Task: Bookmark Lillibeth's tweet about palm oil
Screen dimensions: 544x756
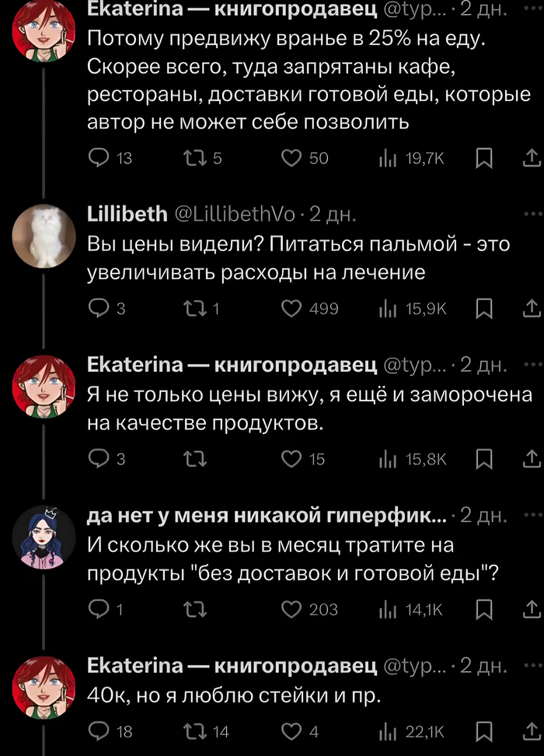Action: click(483, 309)
